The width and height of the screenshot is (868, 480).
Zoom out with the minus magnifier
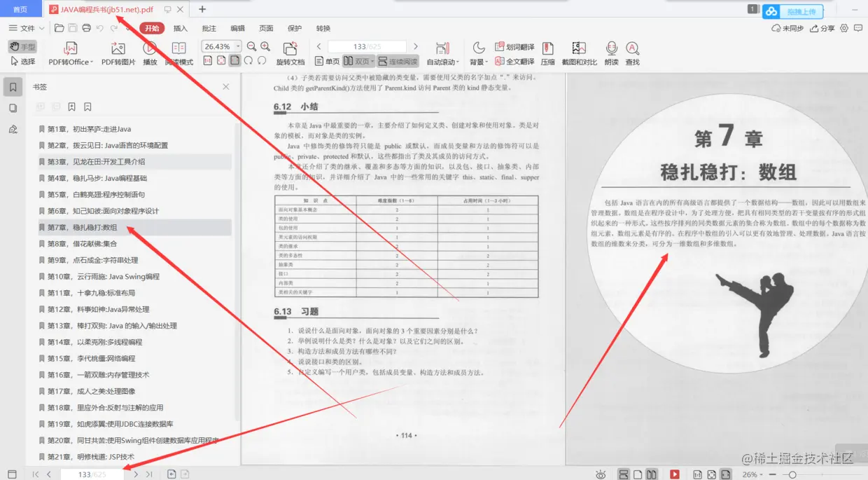(251, 46)
